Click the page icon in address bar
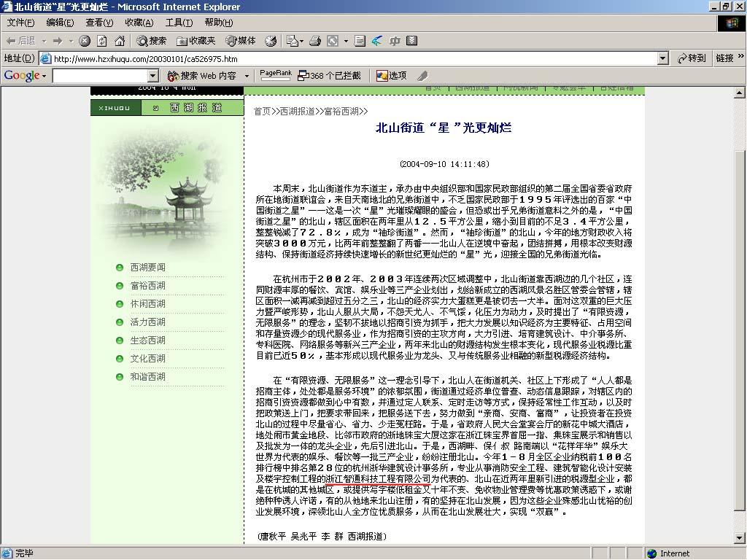The image size is (747, 560). pyautogui.click(x=46, y=58)
